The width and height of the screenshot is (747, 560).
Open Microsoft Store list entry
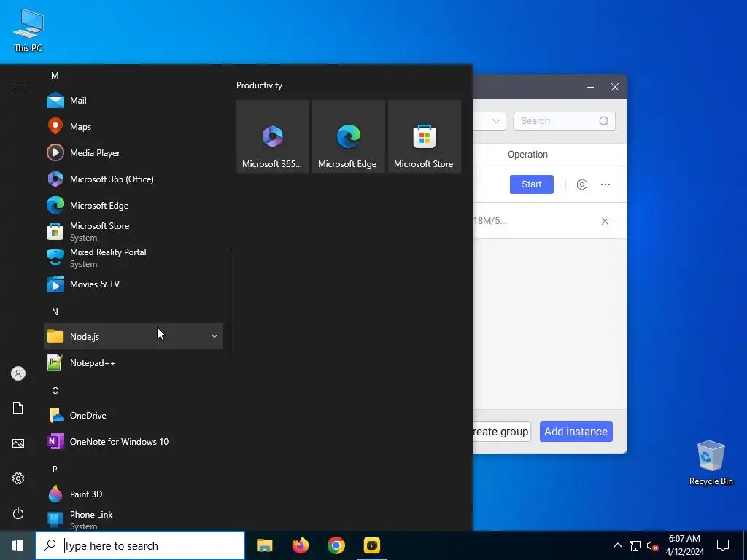pos(133,231)
